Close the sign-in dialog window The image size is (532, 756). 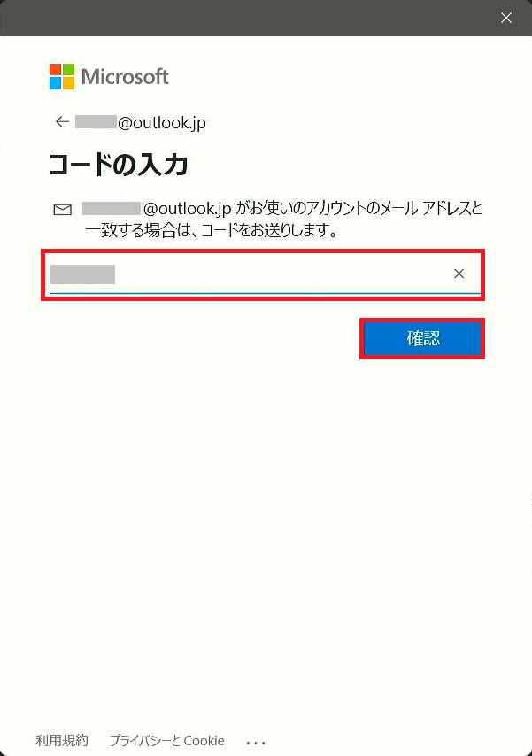[x=506, y=18]
